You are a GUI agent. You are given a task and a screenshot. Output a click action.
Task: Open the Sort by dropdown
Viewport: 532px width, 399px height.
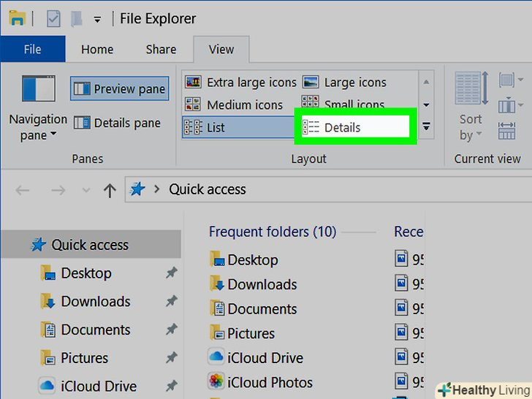[471, 106]
